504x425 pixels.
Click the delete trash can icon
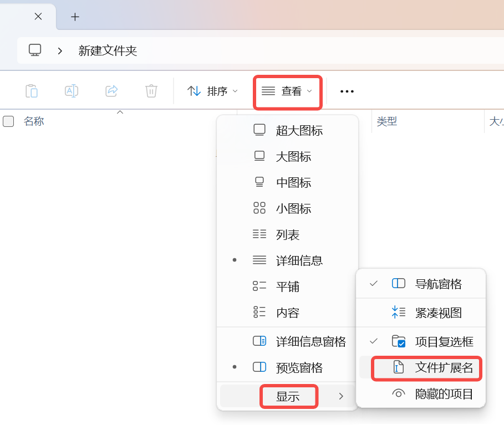point(151,91)
